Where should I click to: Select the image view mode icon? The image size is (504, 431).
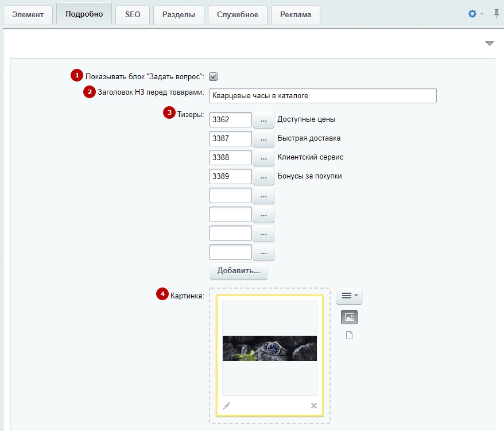pos(349,317)
